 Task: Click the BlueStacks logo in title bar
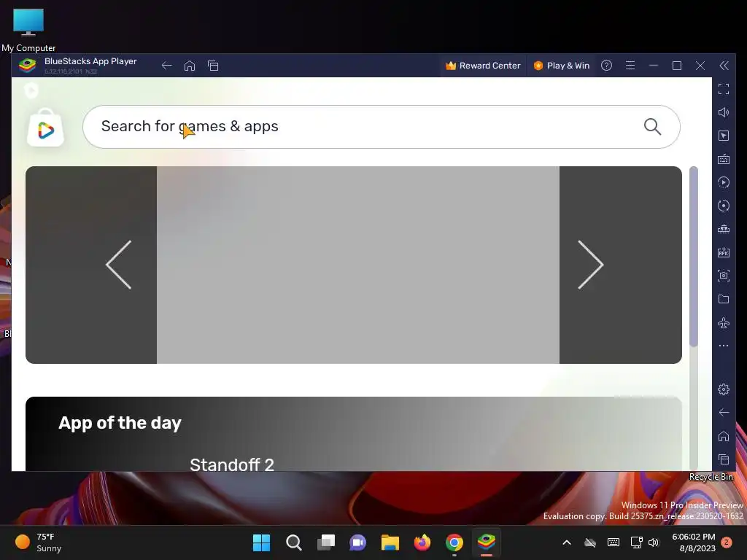click(27, 65)
